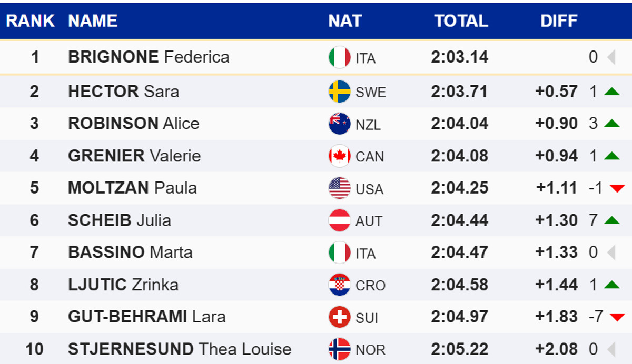Click the TOTAL column header
This screenshot has height=364, width=632.
point(461,21)
